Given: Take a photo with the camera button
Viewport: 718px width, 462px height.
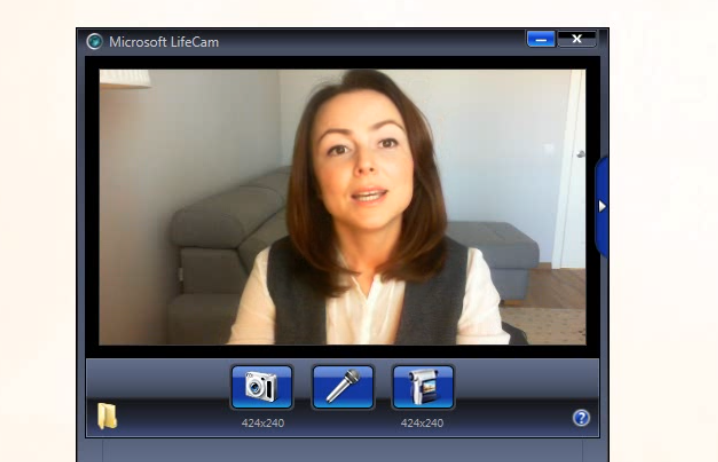Looking at the screenshot, I should tap(262, 387).
